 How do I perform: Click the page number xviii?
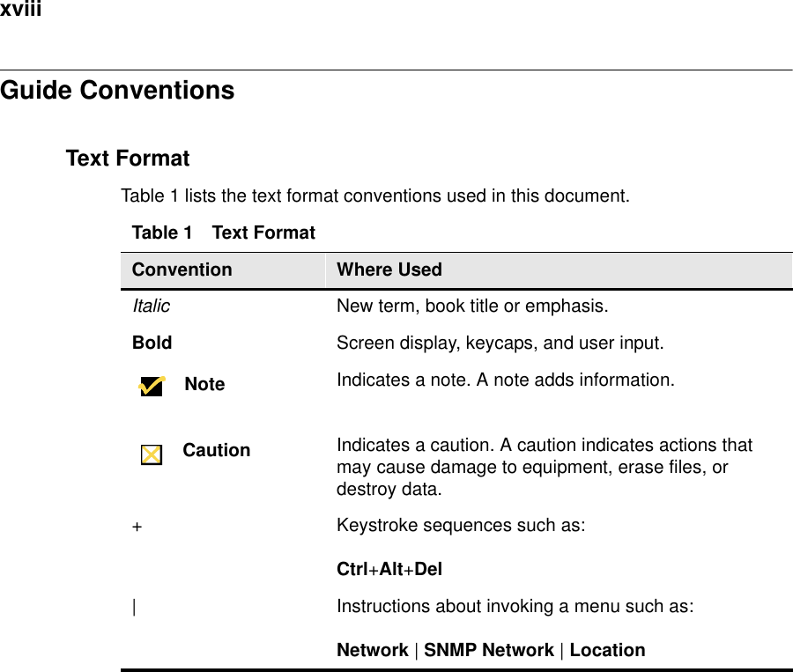click(x=21, y=10)
